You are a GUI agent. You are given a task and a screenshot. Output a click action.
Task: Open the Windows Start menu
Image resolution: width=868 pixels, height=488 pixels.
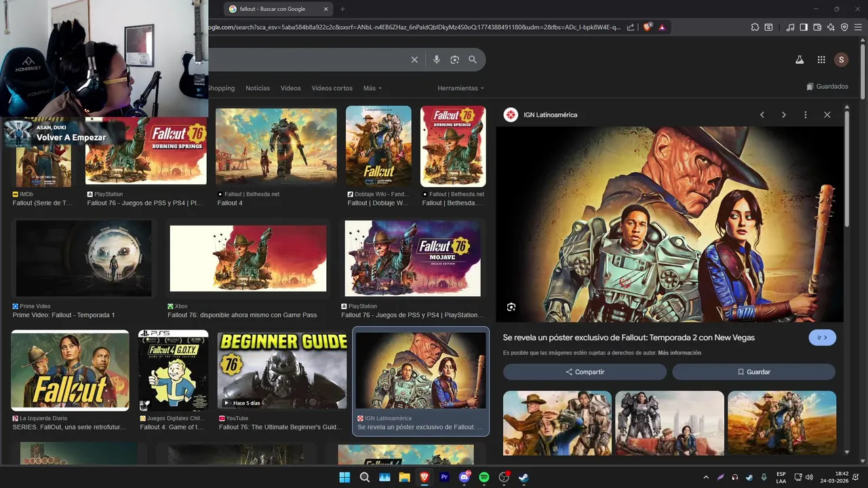(x=344, y=477)
